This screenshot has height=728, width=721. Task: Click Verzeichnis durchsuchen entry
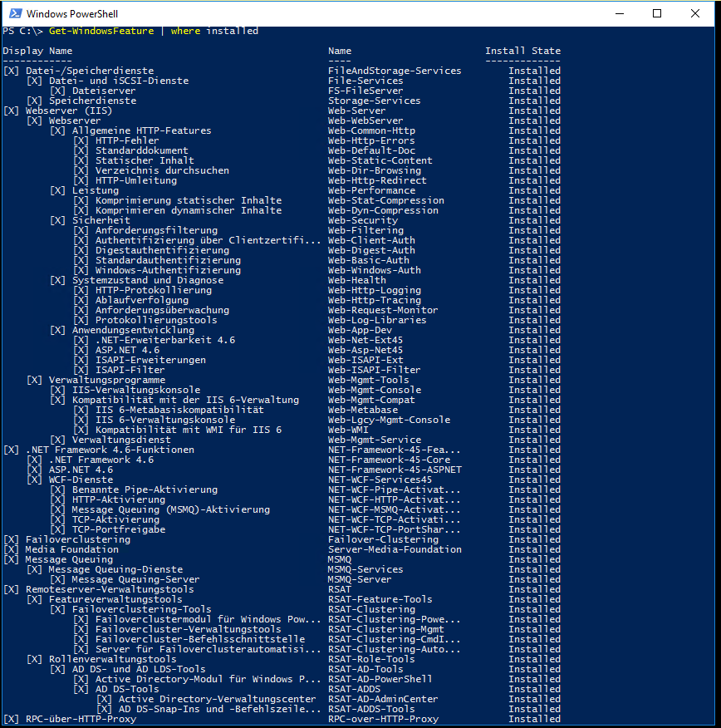pos(162,170)
